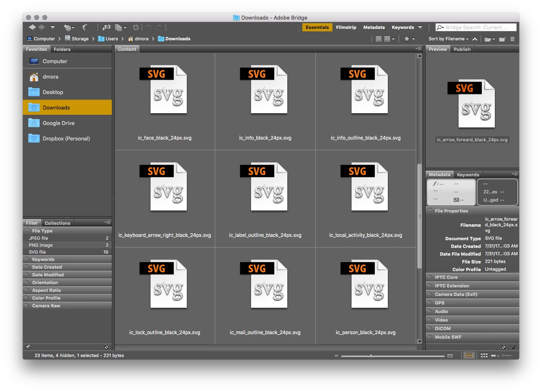Click the Apply checkmark in Metadata panel

tap(514, 347)
